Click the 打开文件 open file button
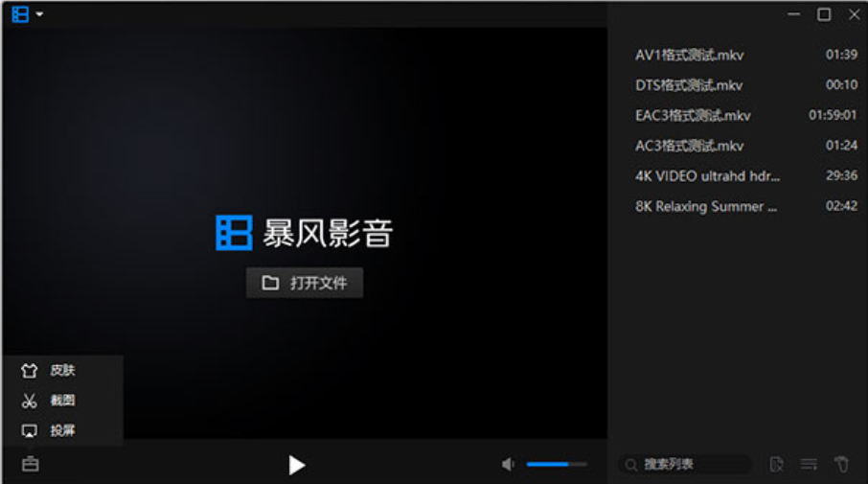The image size is (868, 484). point(305,283)
